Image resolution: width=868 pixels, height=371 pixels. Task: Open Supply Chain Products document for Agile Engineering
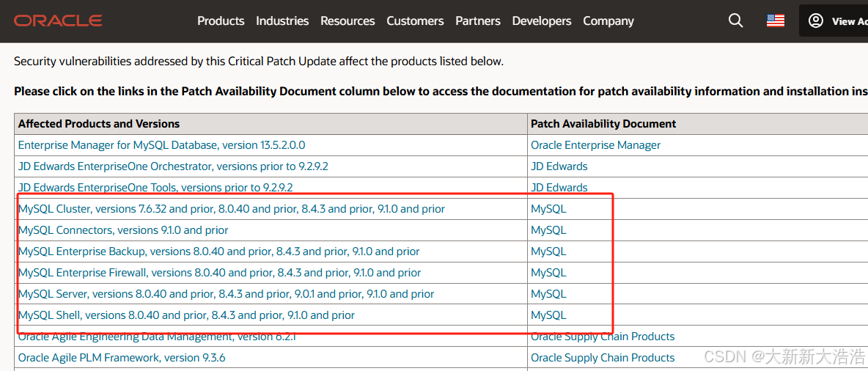(603, 336)
